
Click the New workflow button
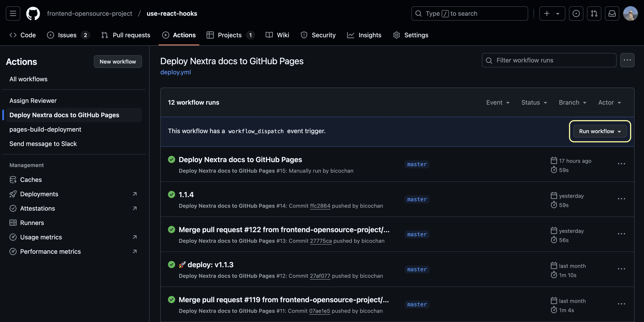[118, 62]
